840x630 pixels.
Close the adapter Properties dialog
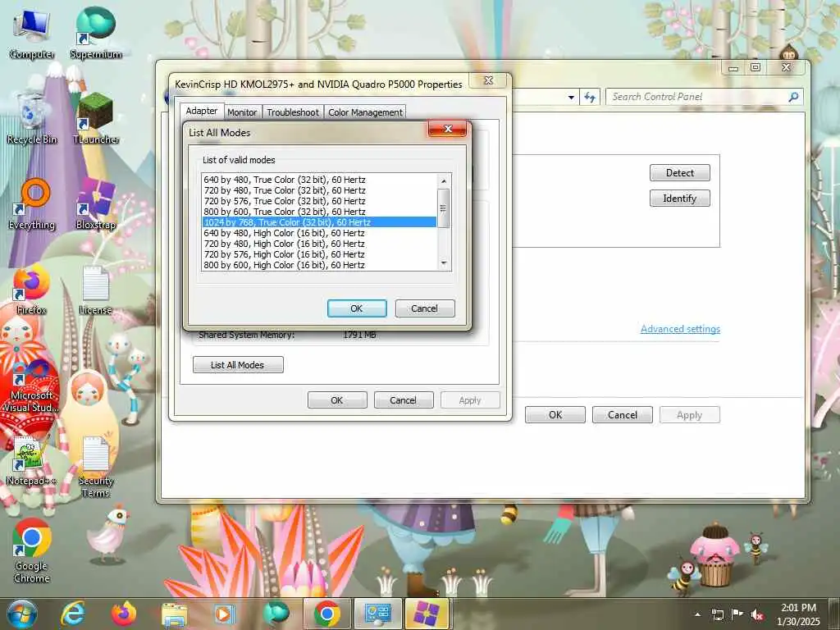click(489, 80)
